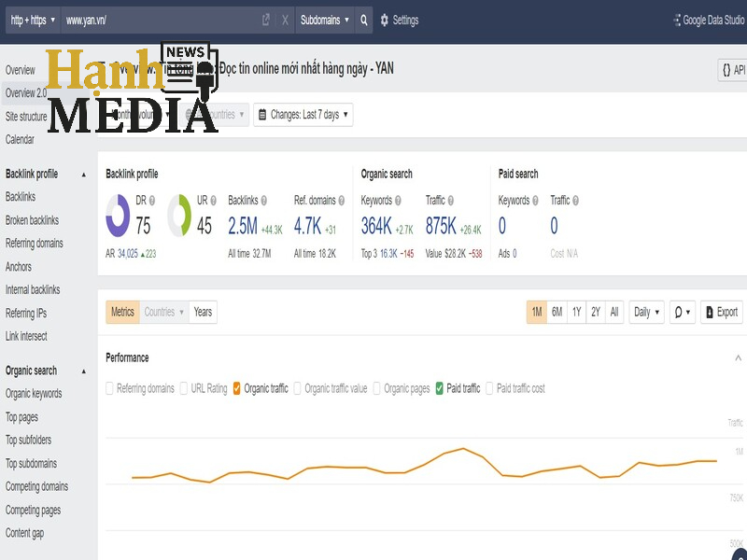The height and width of the screenshot is (560, 747).
Task: Open URL in new tab icon
Action: click(266, 20)
